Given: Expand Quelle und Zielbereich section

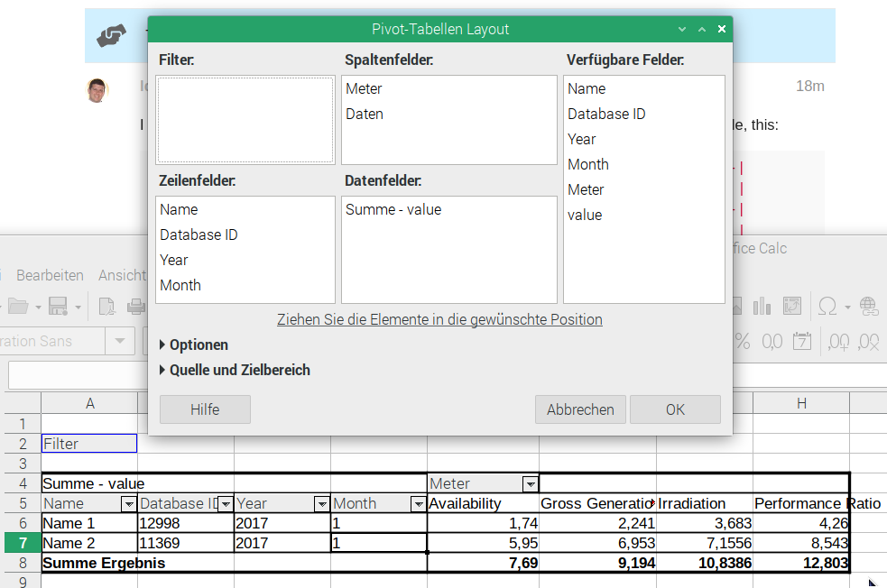Looking at the screenshot, I should tap(235, 371).
